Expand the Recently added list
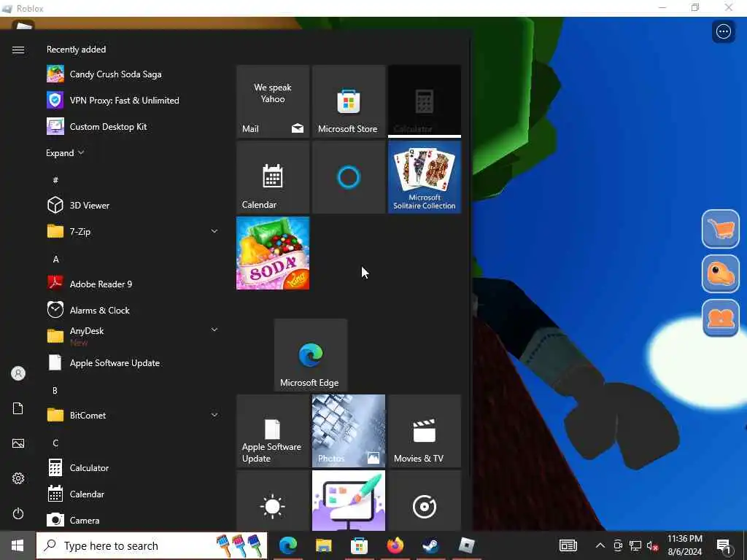 click(65, 153)
